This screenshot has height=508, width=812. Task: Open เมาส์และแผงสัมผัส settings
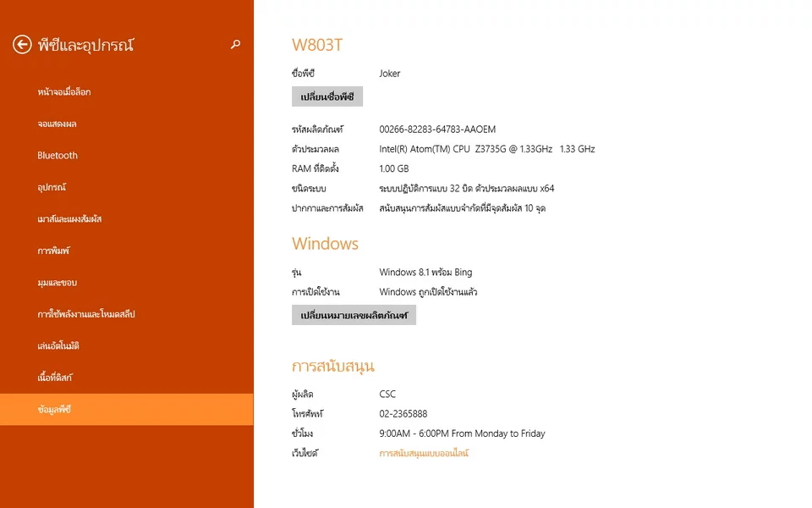69,218
